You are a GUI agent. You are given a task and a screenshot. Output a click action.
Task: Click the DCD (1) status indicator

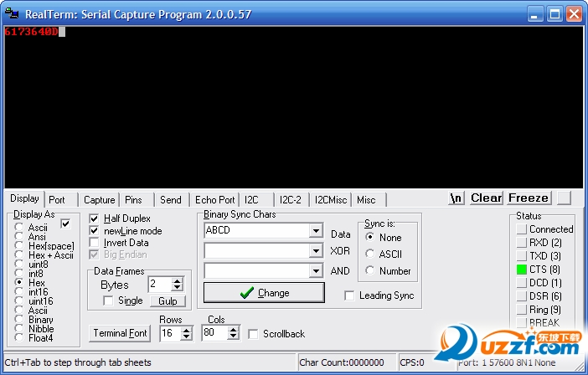tap(522, 283)
